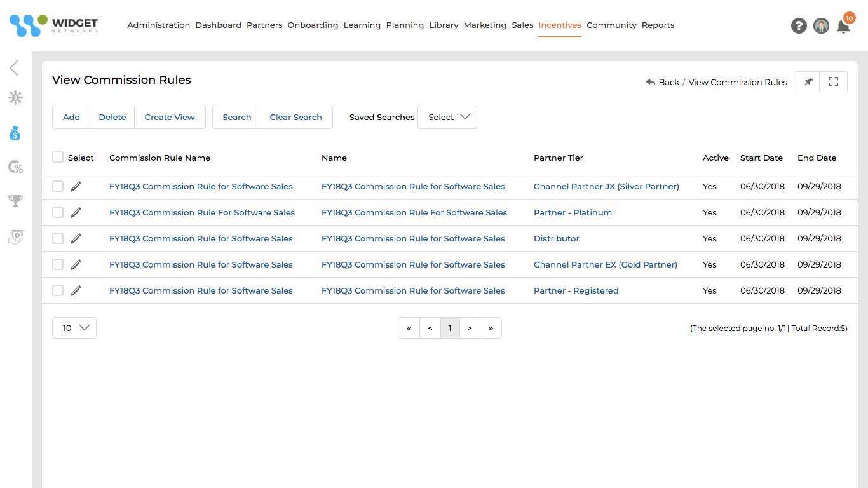The image size is (868, 488).
Task: Edit the first commission rule with the pencil icon
Action: (76, 186)
